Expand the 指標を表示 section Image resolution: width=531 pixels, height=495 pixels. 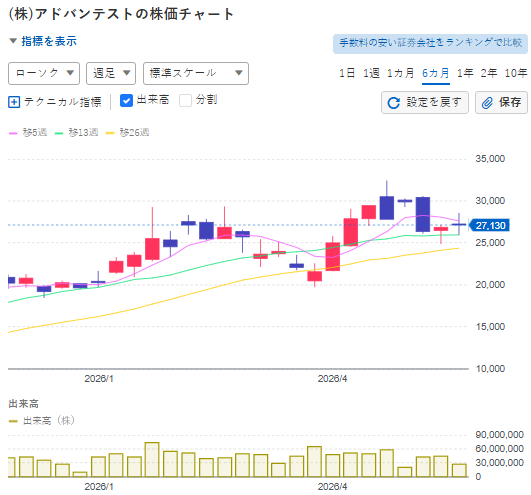pyautogui.click(x=43, y=41)
